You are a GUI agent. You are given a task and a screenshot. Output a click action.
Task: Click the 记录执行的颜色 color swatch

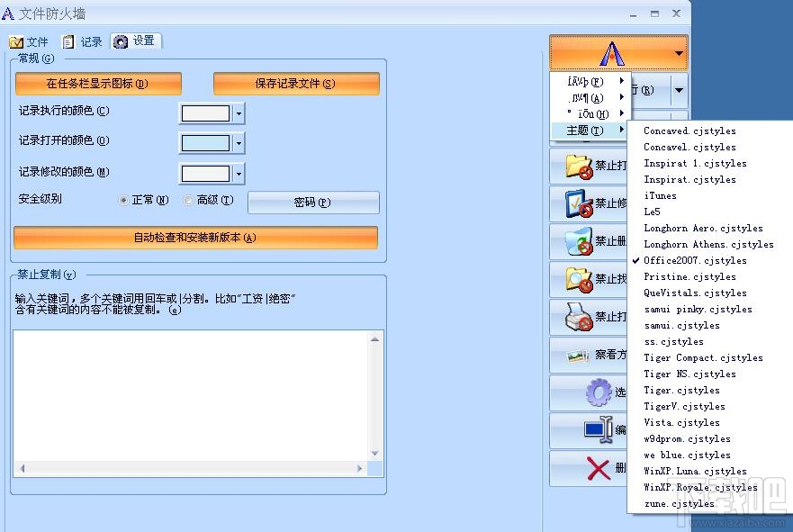[206, 113]
